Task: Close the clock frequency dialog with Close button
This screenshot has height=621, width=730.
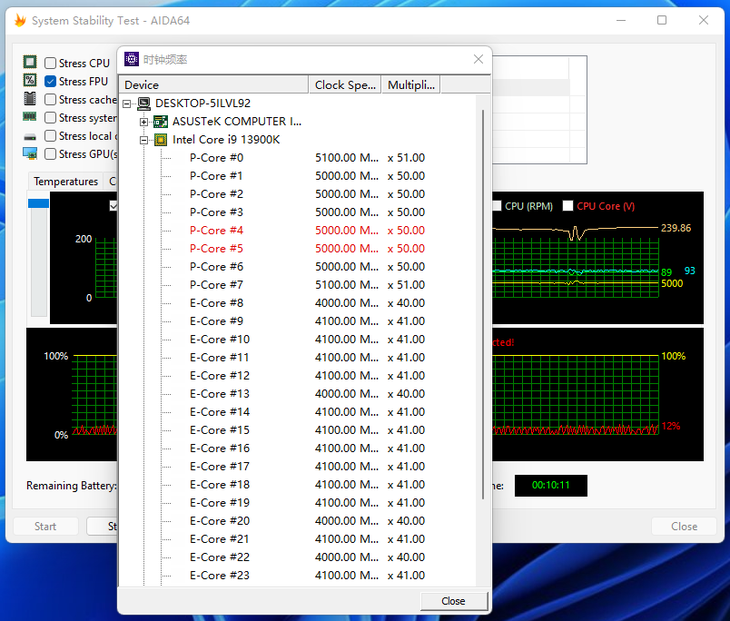Action: point(453,601)
